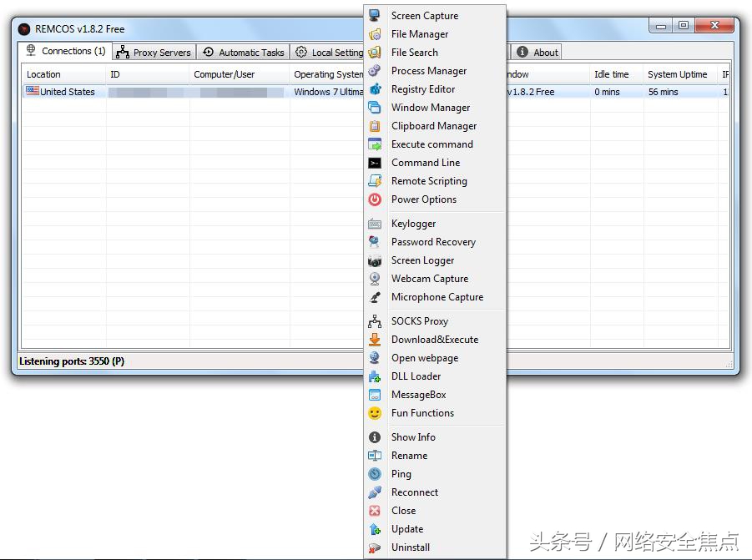
Task: Click the '0 mins' idle time cell
Action: pyautogui.click(x=607, y=92)
